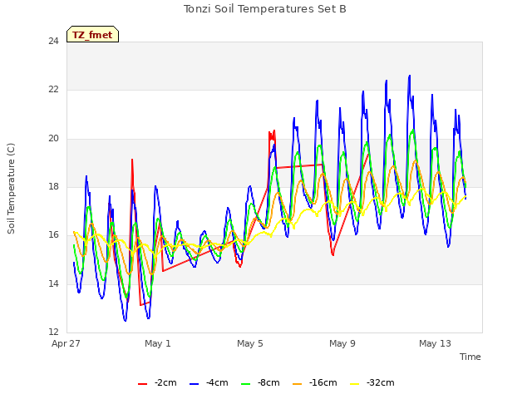Toggle the -4cm legend entry

click(x=209, y=383)
